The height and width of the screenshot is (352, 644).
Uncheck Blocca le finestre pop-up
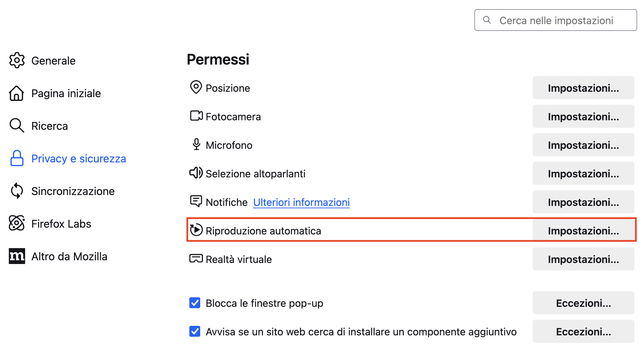coord(195,303)
